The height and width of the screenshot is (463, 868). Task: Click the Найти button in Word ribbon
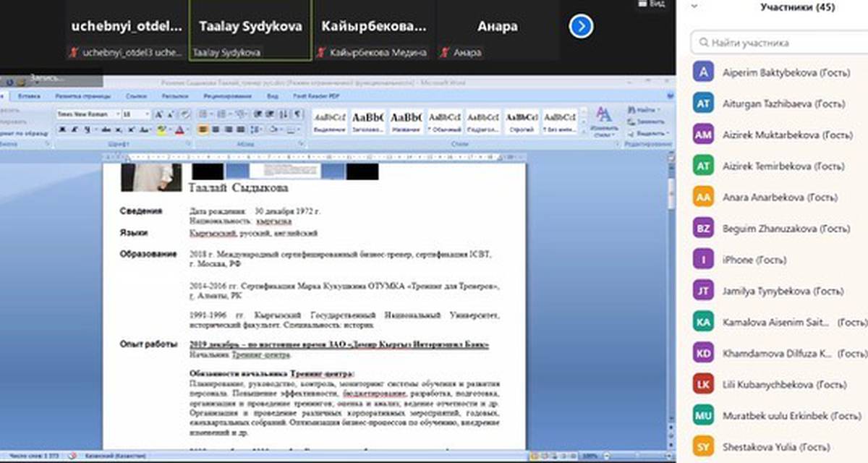pyautogui.click(x=642, y=109)
